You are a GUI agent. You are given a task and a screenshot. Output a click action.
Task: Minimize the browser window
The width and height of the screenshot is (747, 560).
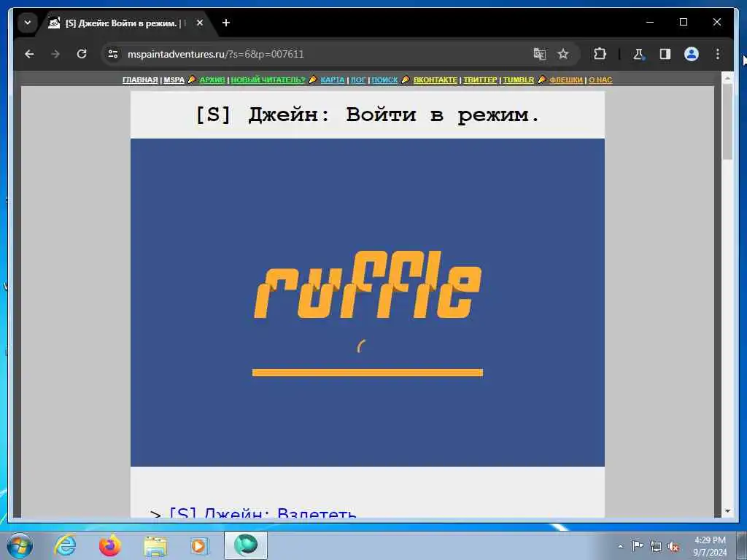click(650, 22)
